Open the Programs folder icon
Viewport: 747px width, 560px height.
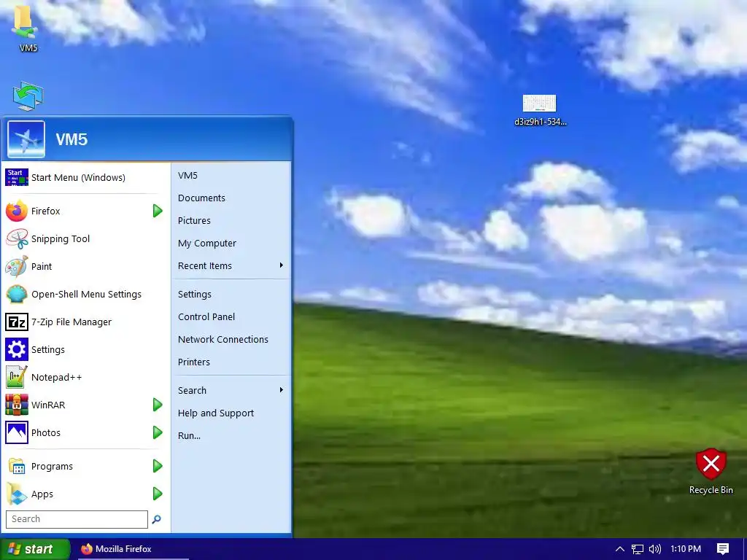[17, 466]
